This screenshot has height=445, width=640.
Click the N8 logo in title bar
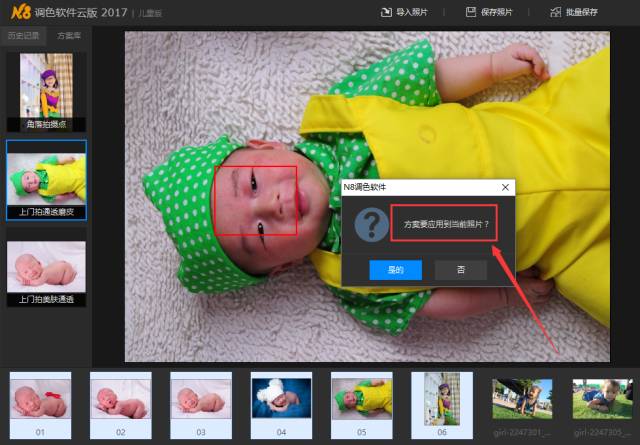18,12
